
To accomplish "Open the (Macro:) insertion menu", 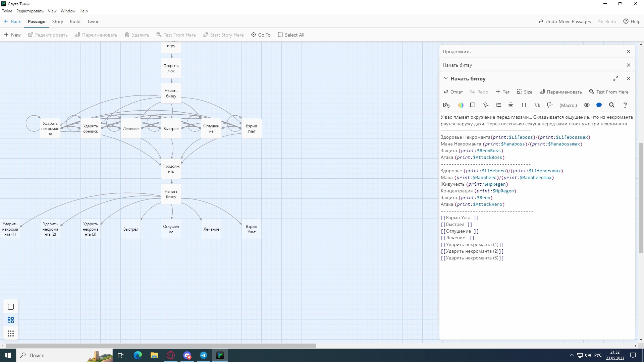I will (x=568, y=105).
